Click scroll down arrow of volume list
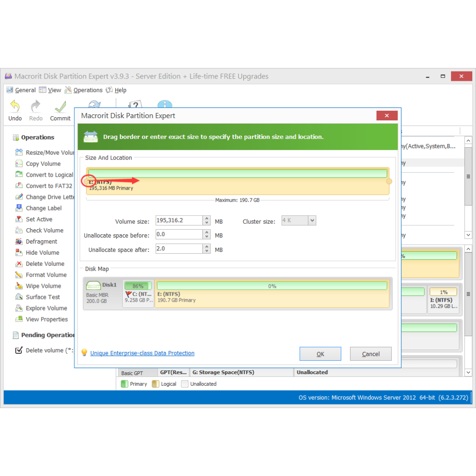476x476 pixels. click(468, 235)
